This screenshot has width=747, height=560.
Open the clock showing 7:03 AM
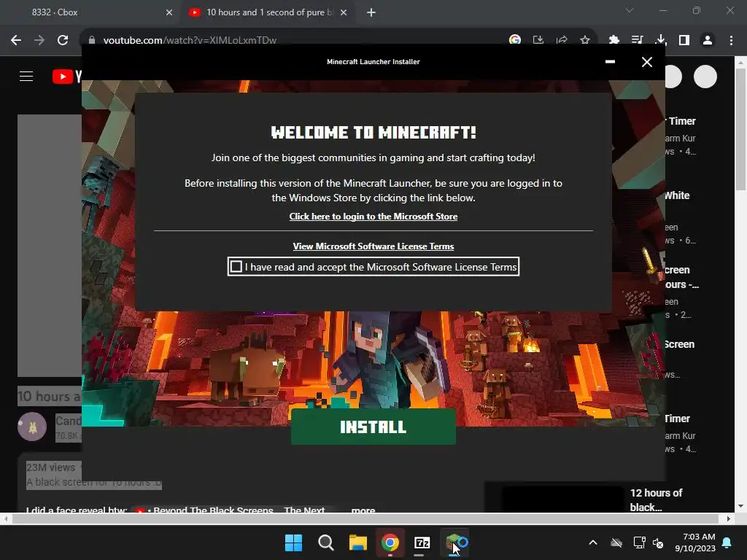[695, 542]
